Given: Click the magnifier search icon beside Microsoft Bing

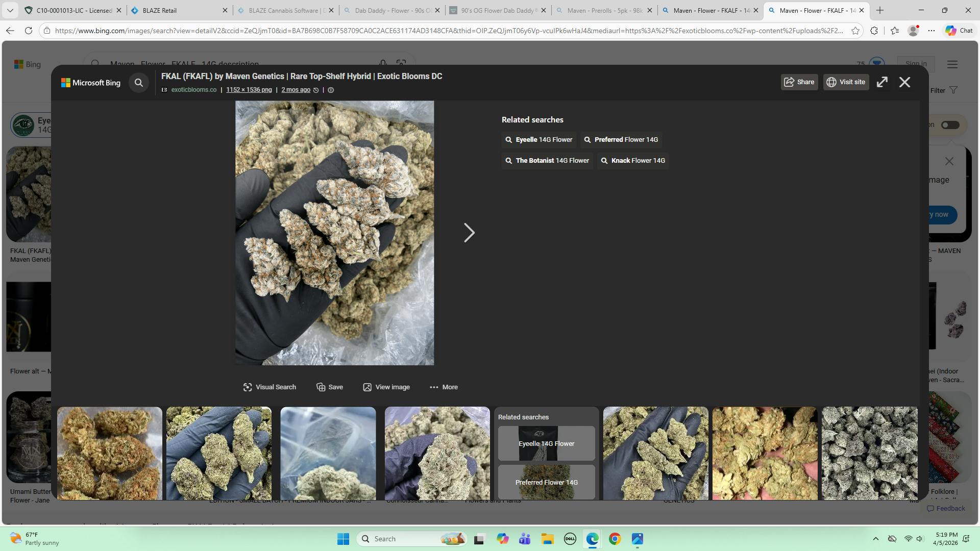Looking at the screenshot, I should (x=139, y=83).
